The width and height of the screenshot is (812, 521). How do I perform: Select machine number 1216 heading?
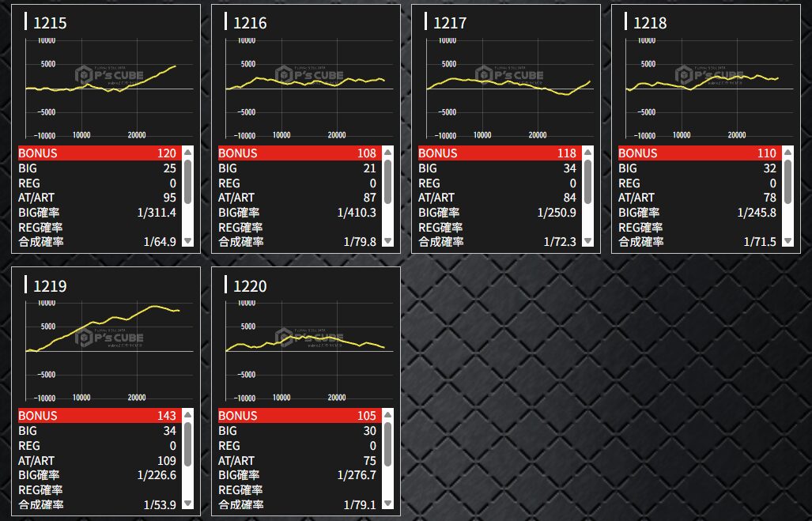pyautogui.click(x=250, y=23)
